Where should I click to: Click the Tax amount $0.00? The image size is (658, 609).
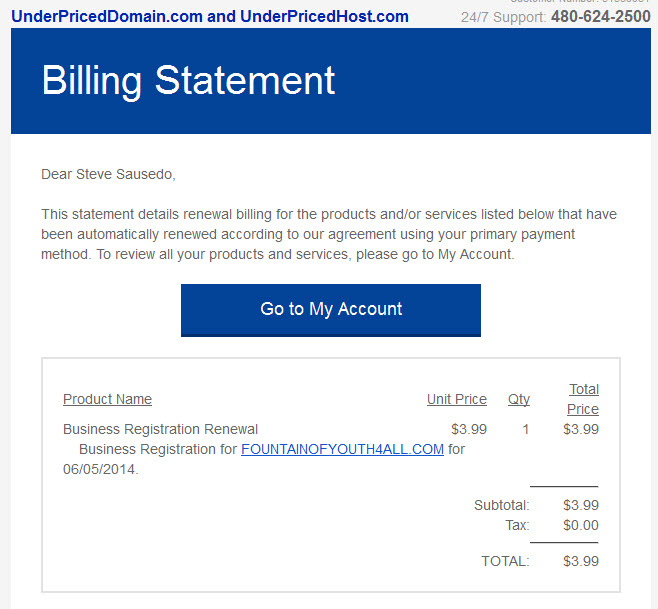coord(581,525)
